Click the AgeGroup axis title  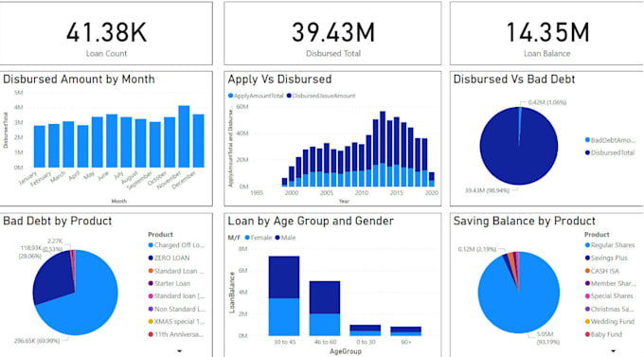pyautogui.click(x=346, y=351)
